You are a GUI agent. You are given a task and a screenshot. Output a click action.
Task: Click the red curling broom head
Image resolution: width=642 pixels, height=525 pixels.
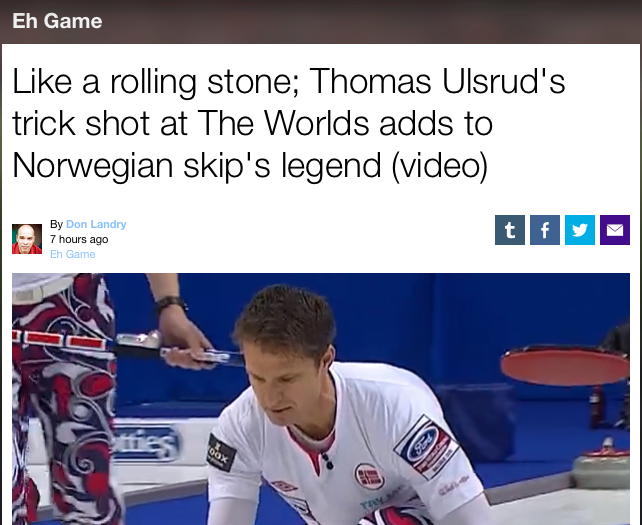click(565, 365)
